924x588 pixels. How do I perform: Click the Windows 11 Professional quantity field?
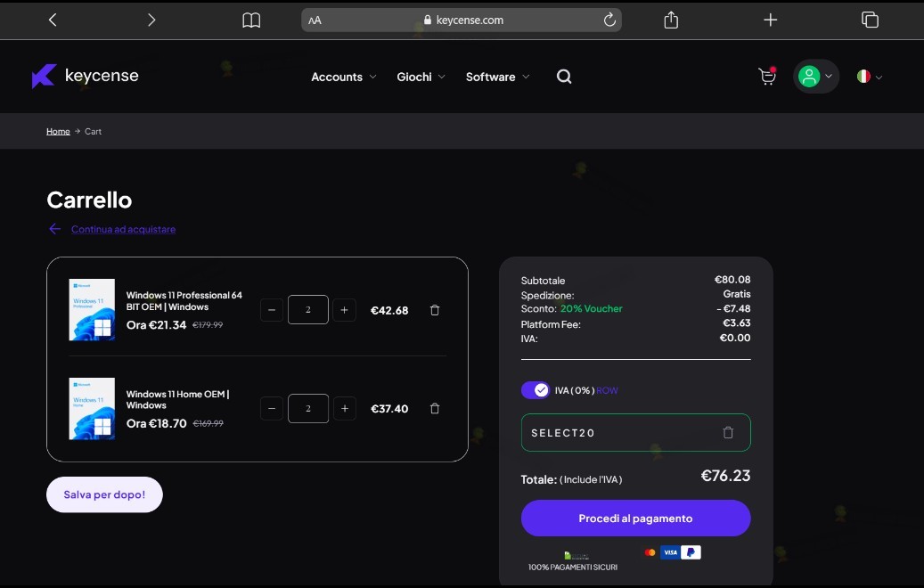(308, 309)
